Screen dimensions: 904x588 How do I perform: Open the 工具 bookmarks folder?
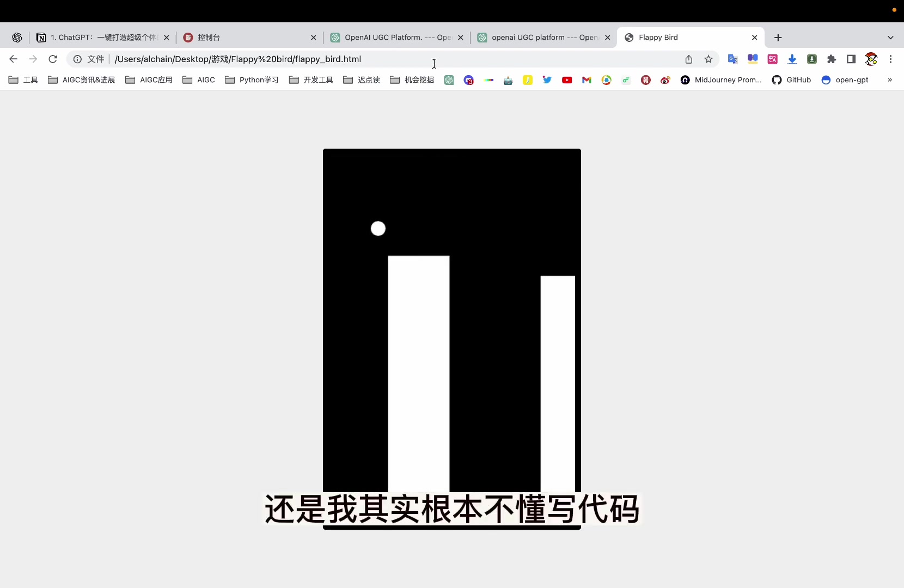point(23,80)
